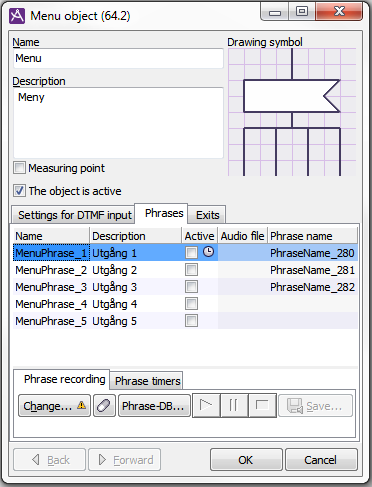Image resolution: width=372 pixels, height=487 pixels.
Task: Open the Phrase-DB dialog
Action: (x=154, y=406)
